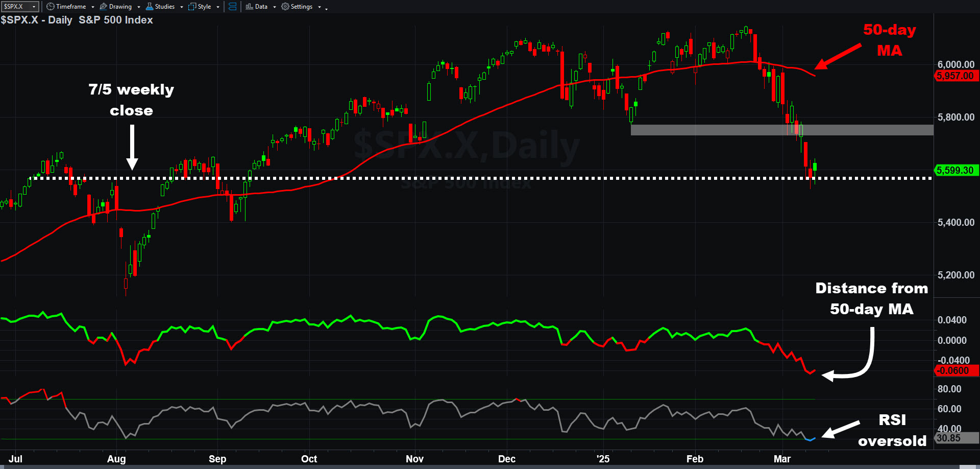Select the green 5,599.30 last price label
The image size is (980, 469).
(x=955, y=170)
